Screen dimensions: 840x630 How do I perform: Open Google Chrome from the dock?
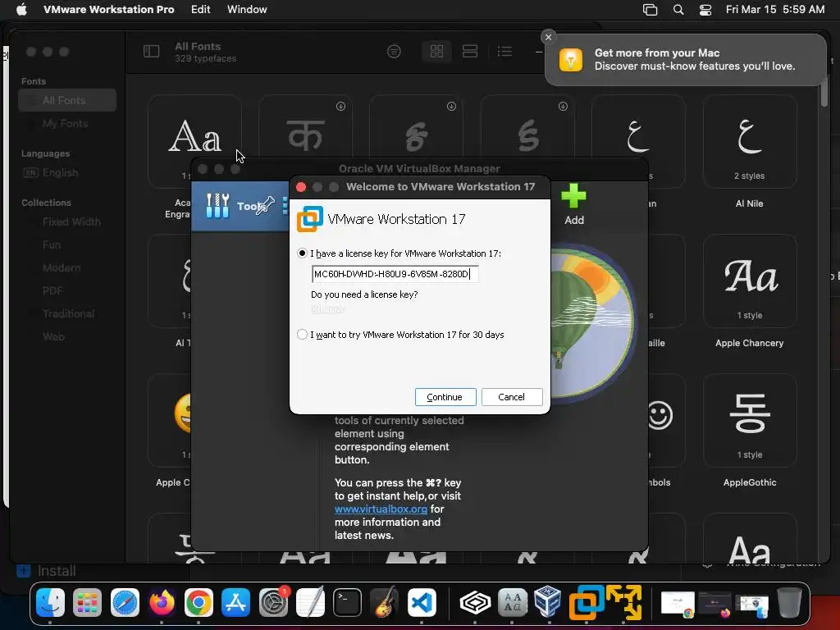tap(199, 602)
